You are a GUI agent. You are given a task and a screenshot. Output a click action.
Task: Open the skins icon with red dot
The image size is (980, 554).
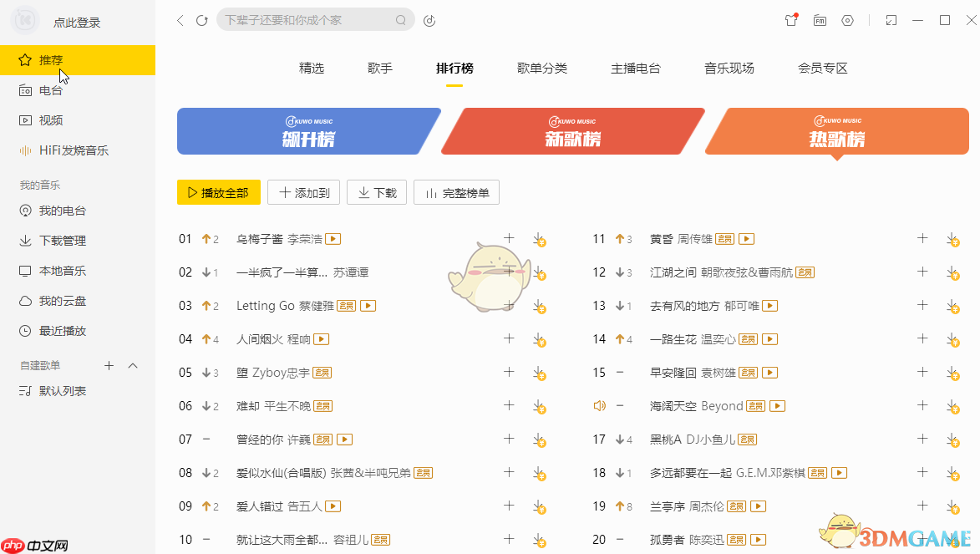click(790, 20)
